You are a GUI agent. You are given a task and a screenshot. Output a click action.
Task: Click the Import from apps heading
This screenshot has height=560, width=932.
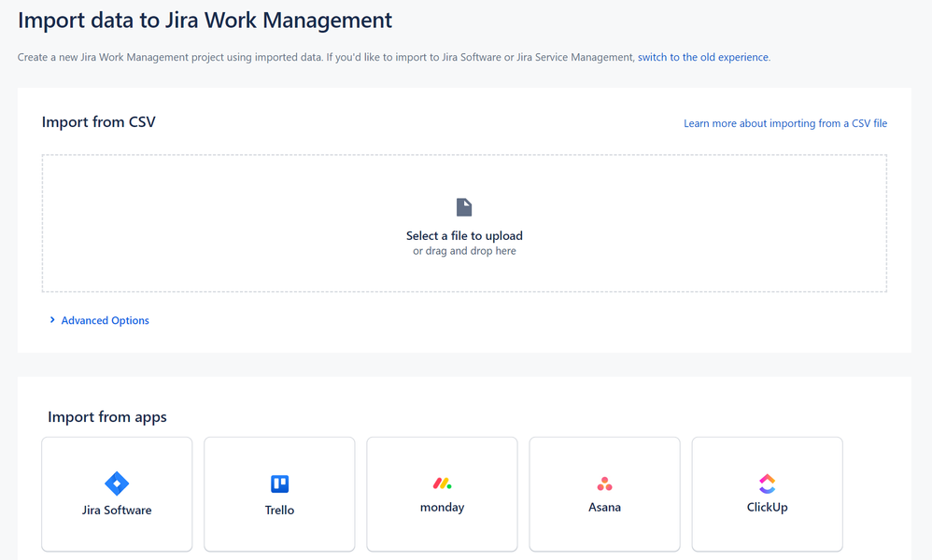click(107, 417)
